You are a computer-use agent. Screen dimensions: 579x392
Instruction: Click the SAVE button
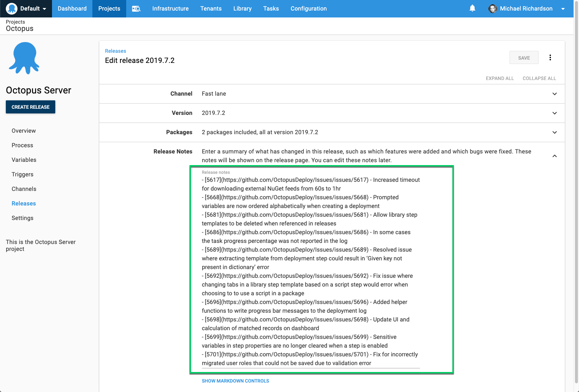tap(524, 57)
